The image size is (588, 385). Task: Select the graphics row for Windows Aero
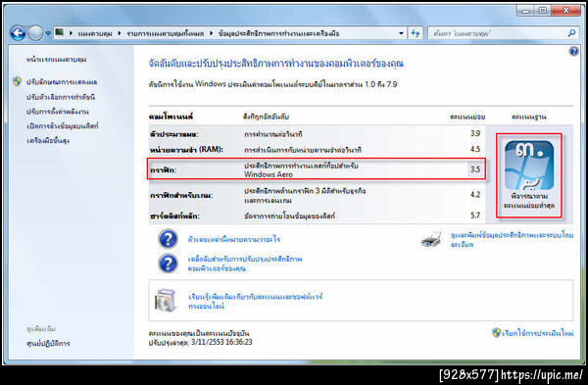[317, 169]
